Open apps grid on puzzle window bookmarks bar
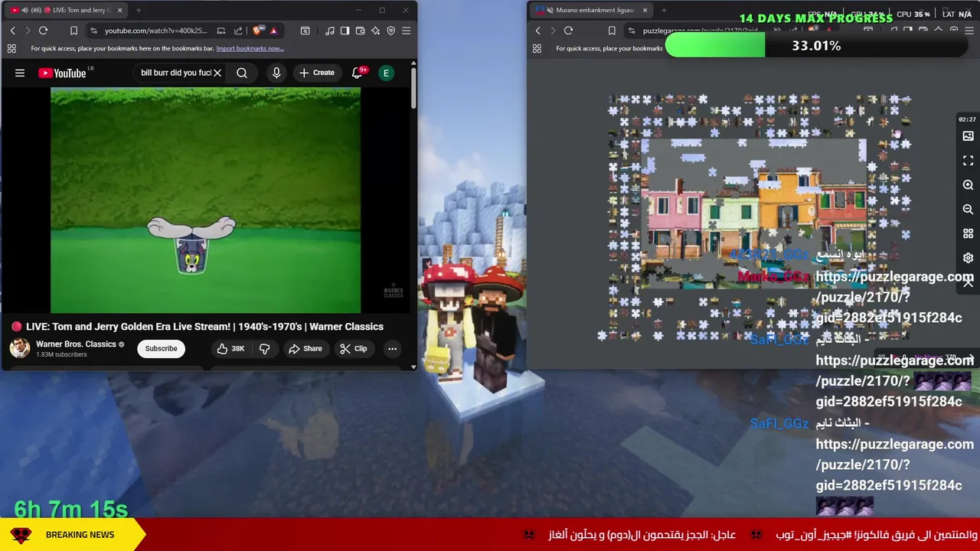 537,48
